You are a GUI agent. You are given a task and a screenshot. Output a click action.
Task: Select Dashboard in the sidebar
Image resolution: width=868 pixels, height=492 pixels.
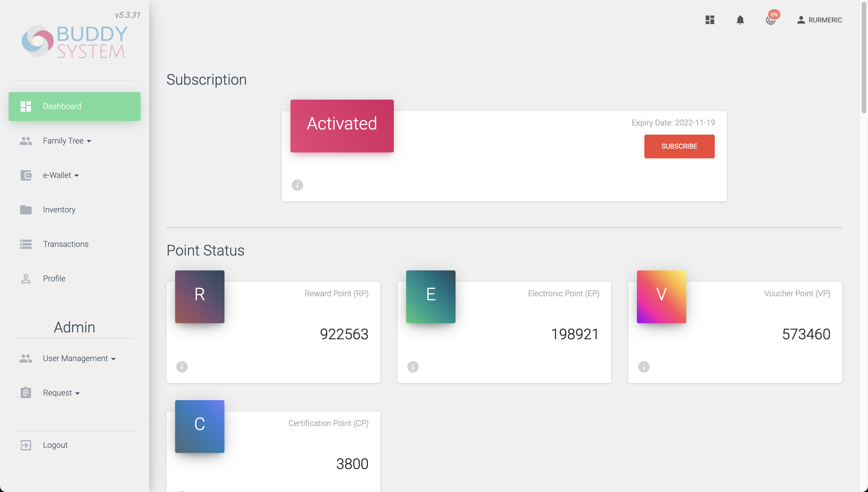pos(74,106)
